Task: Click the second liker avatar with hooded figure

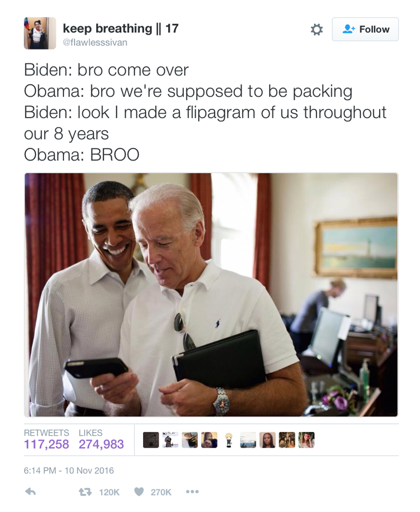Action: (170, 440)
